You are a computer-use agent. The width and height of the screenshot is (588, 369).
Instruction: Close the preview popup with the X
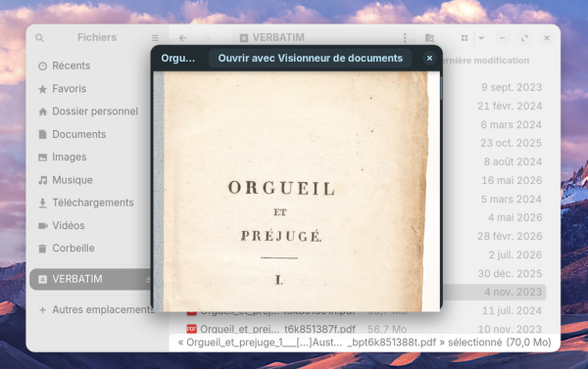pyautogui.click(x=430, y=58)
